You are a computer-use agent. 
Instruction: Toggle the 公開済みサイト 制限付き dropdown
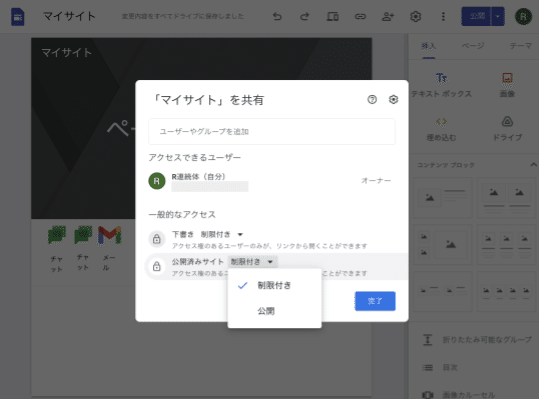(x=252, y=262)
